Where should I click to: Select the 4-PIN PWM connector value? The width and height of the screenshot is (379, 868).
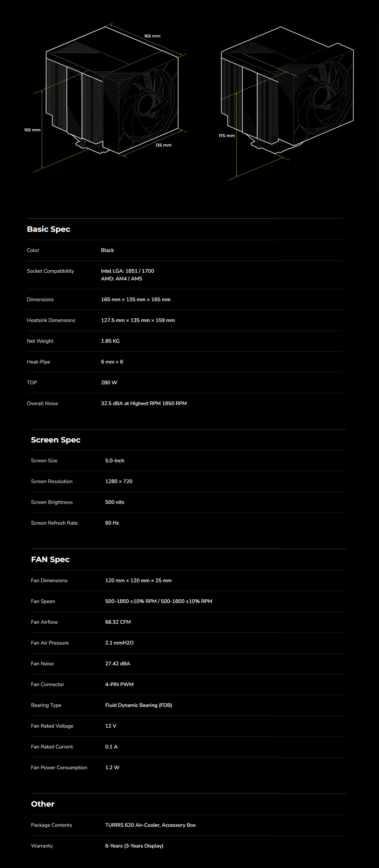119,684
